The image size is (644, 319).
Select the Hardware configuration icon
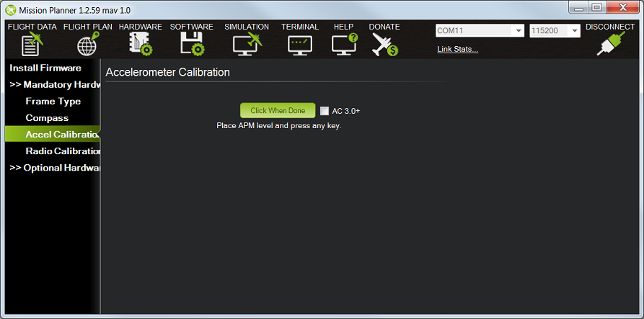pos(141,44)
